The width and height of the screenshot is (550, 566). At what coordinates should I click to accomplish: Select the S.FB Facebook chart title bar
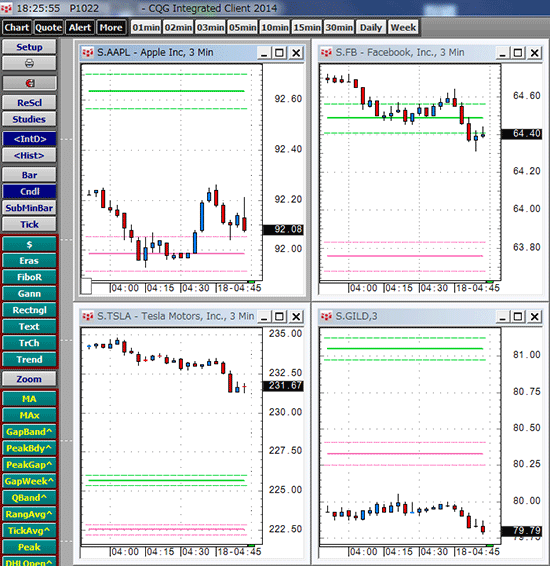point(431,53)
